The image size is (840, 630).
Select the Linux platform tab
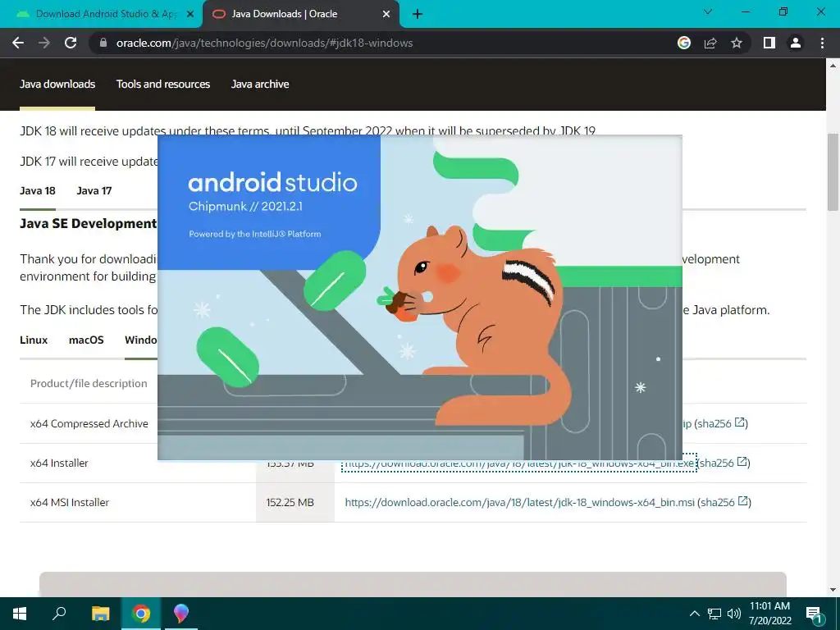[34, 340]
